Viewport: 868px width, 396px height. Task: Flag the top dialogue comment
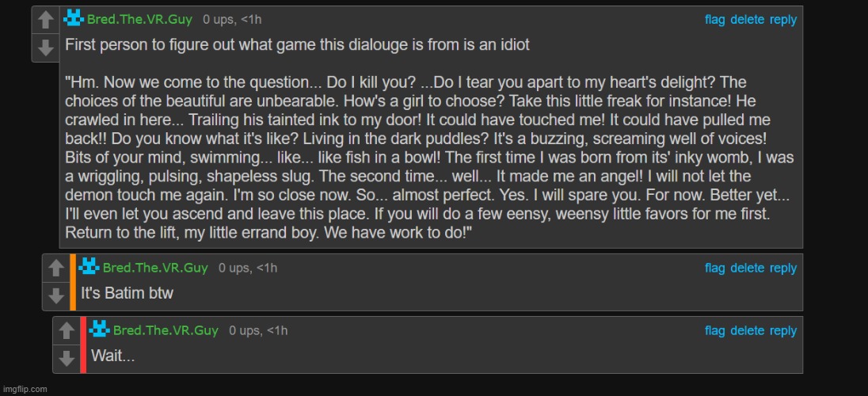click(x=714, y=20)
